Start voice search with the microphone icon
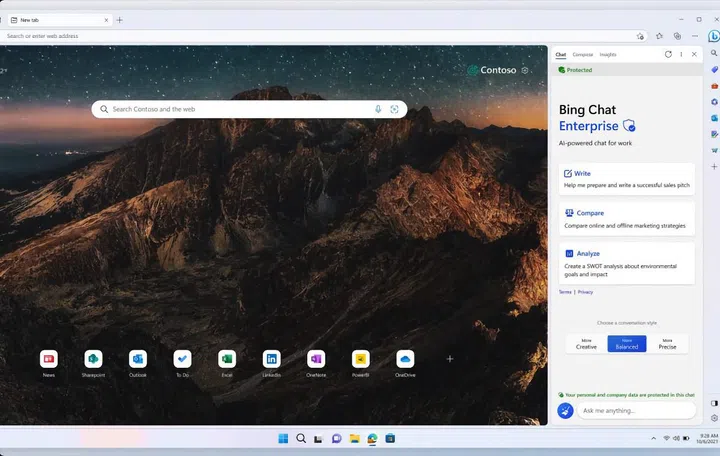 (378, 109)
